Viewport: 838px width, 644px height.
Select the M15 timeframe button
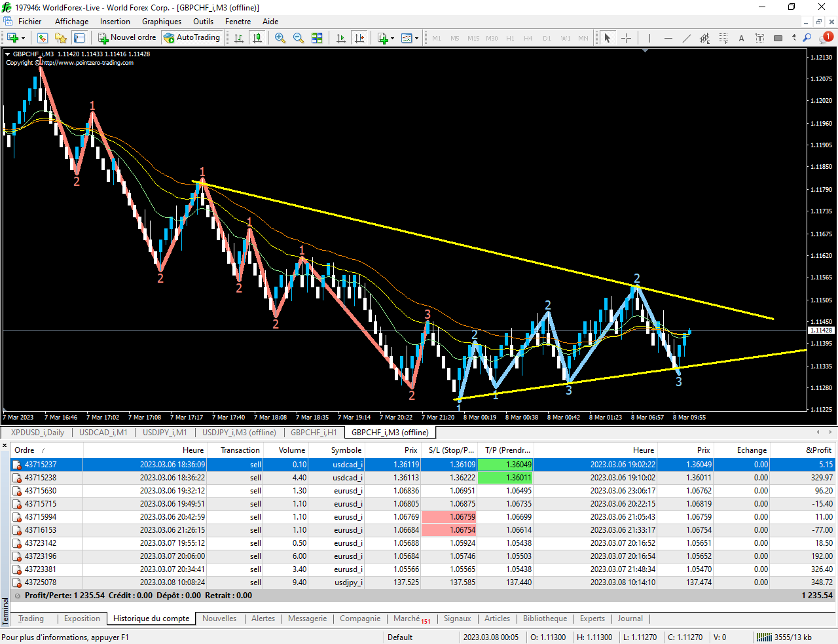pyautogui.click(x=473, y=38)
